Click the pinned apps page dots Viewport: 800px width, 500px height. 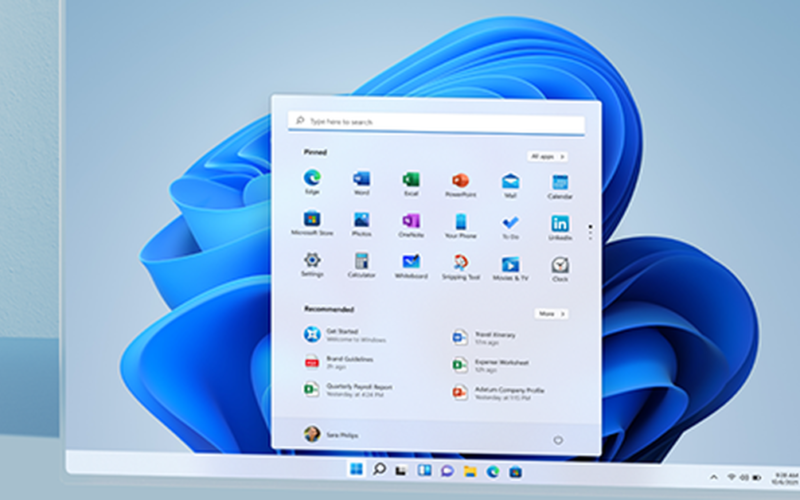(590, 232)
